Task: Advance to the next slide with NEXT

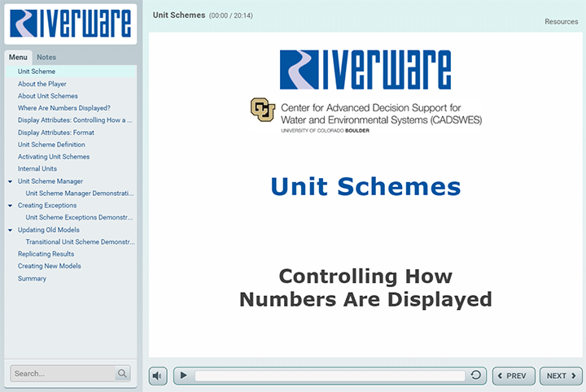Action: point(561,376)
